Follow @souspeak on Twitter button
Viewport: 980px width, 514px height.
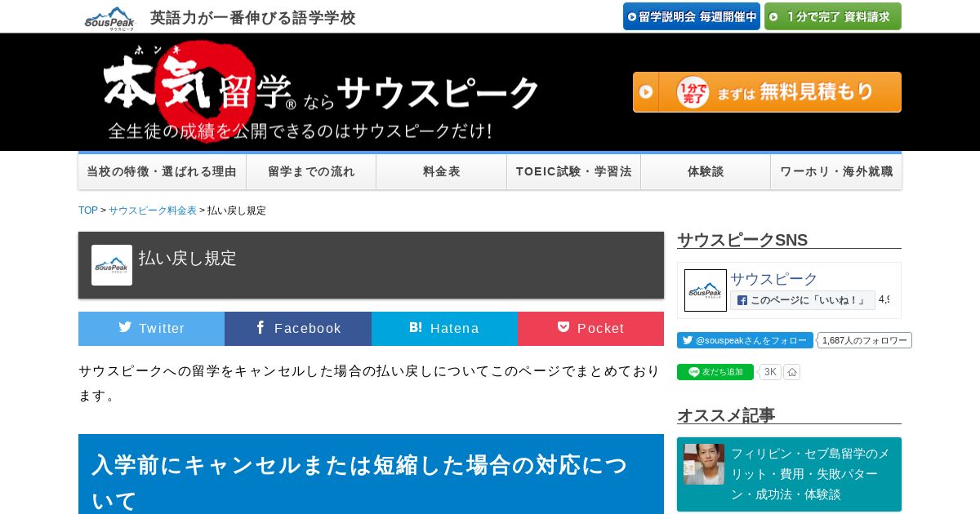745,340
